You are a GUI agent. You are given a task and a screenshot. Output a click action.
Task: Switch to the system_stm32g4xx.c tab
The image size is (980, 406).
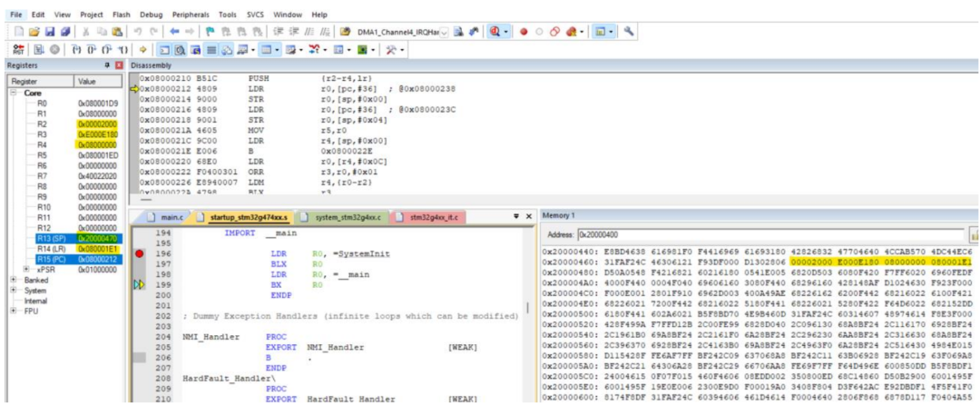tap(342, 217)
